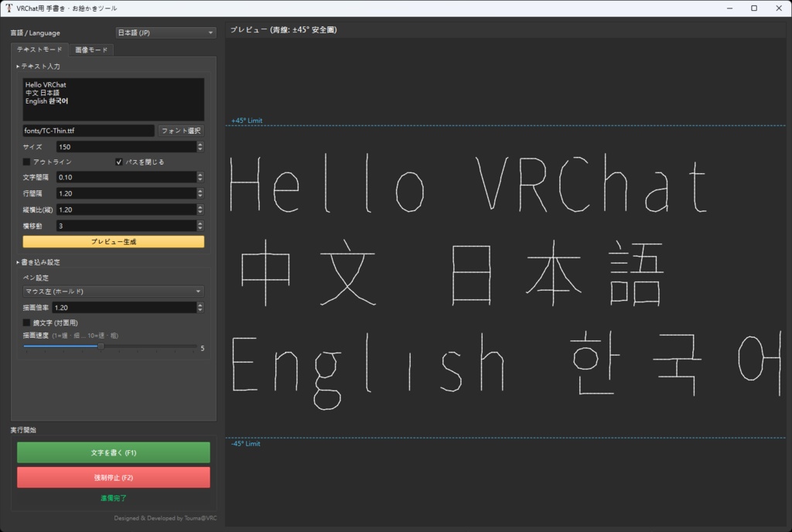Viewport: 792px width, 532px height.
Task: Decrement 文字間隔 using its down stepper arrow
Action: 200,180
